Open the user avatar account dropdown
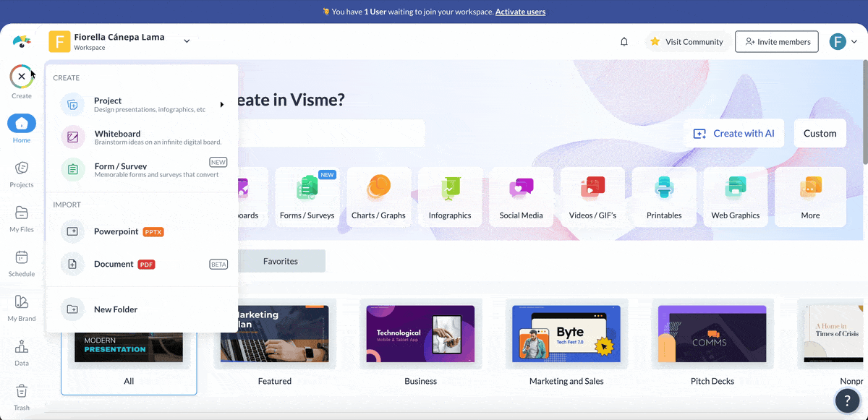The height and width of the screenshot is (420, 868). [843, 42]
